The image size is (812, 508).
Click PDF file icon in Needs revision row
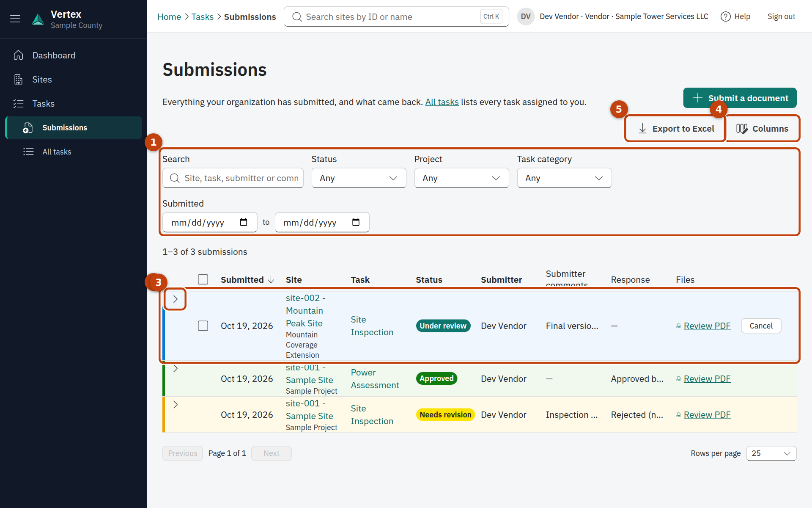click(678, 415)
